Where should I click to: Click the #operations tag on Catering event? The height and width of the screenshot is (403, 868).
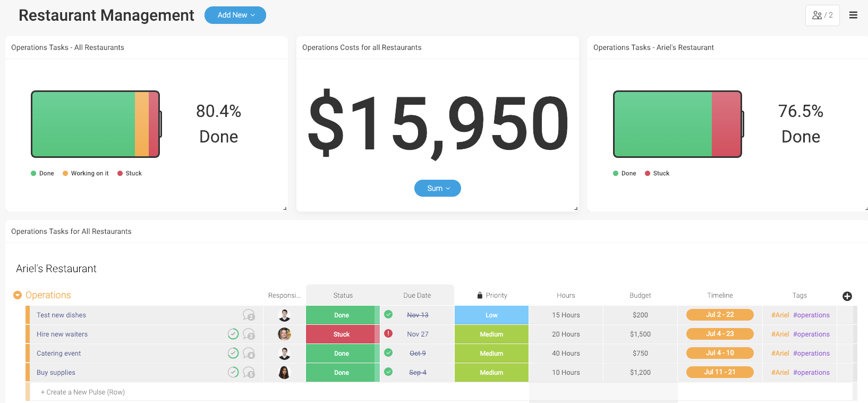coord(811,354)
